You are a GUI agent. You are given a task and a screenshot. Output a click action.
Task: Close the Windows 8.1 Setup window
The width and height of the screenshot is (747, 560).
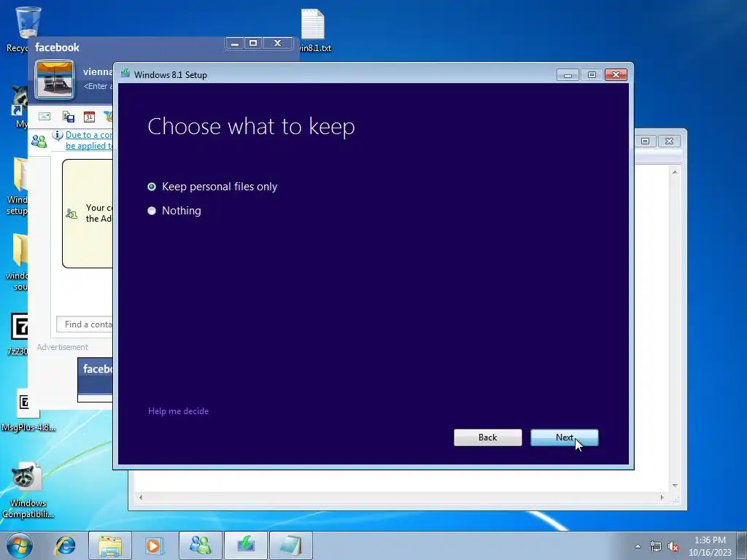tap(616, 75)
